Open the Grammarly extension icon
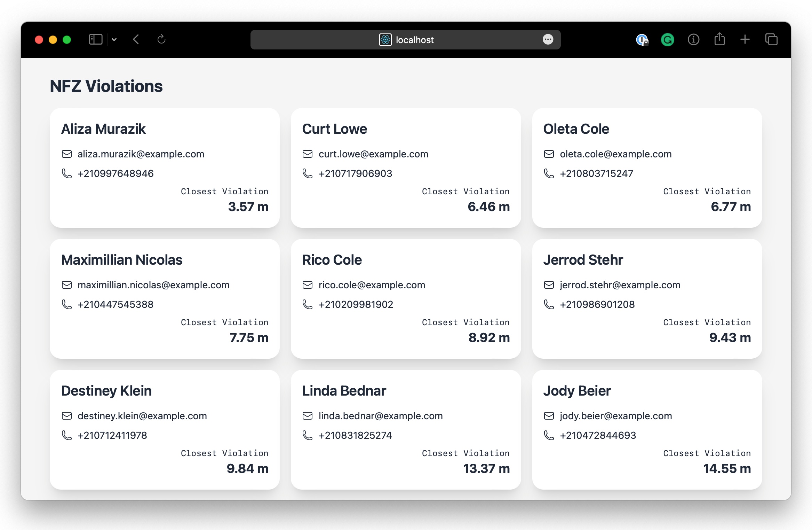The height and width of the screenshot is (530, 812). coord(667,40)
